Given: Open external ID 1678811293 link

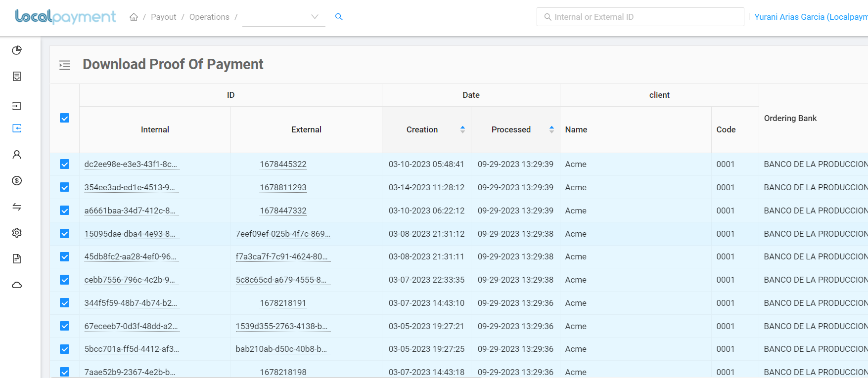Looking at the screenshot, I should 283,187.
